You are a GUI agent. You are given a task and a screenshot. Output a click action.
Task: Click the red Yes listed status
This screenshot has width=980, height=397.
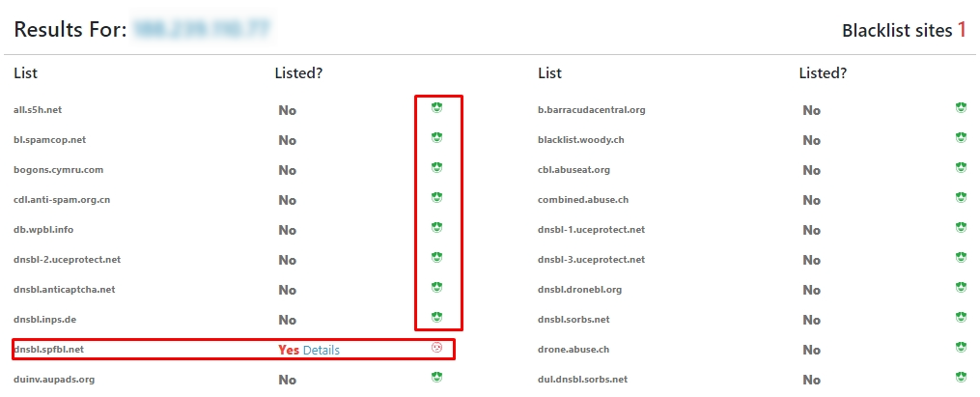coord(289,350)
